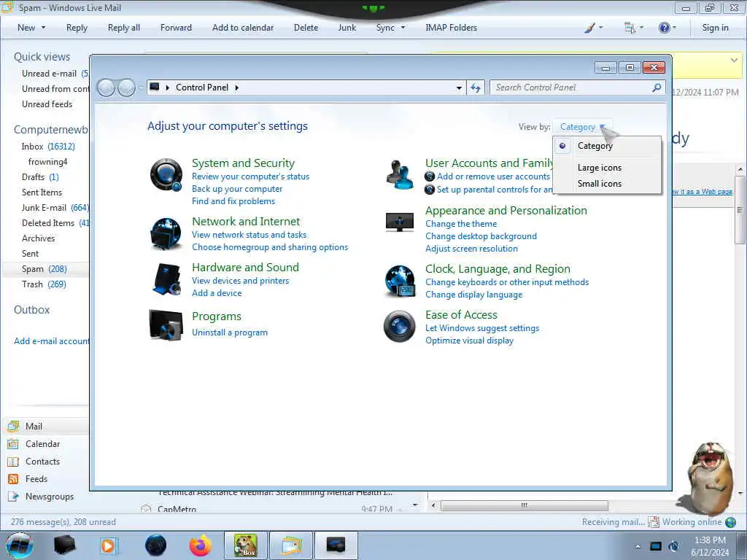The image size is (747, 560).
Task: Open the New message dropdown arrow
Action: pyautogui.click(x=43, y=28)
